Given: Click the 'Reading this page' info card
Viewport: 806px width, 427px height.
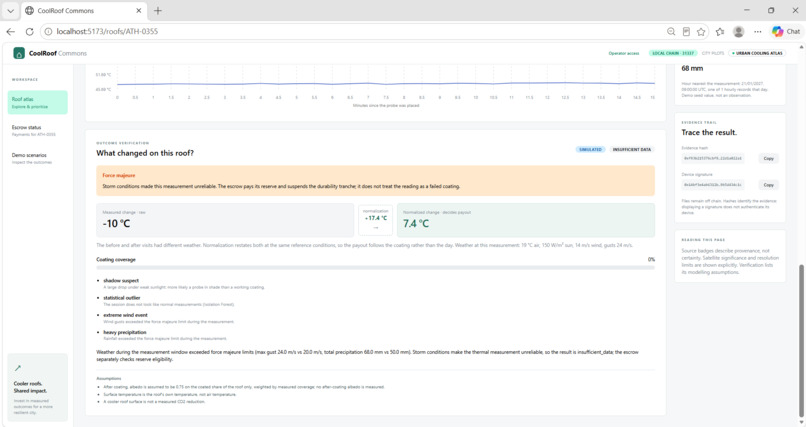Looking at the screenshot, I should tap(730, 256).
